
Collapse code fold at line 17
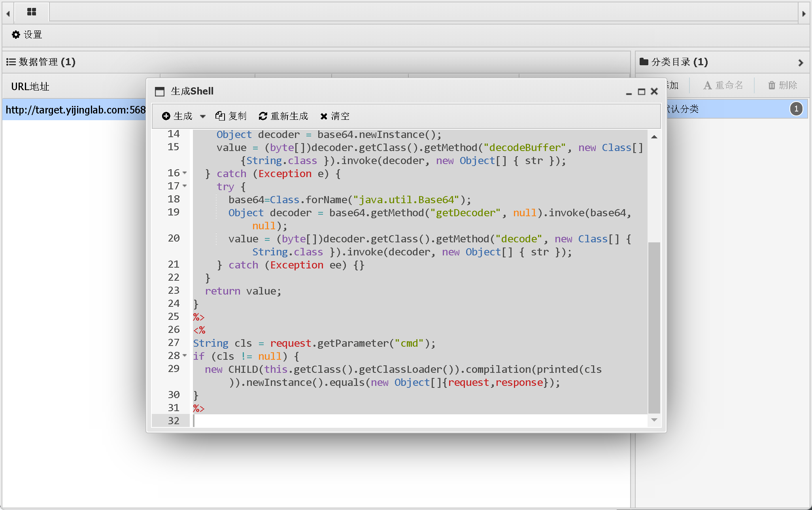185,186
